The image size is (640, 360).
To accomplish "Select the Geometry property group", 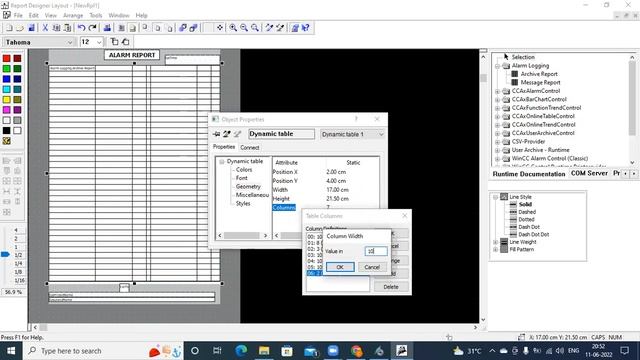I will tap(248, 187).
